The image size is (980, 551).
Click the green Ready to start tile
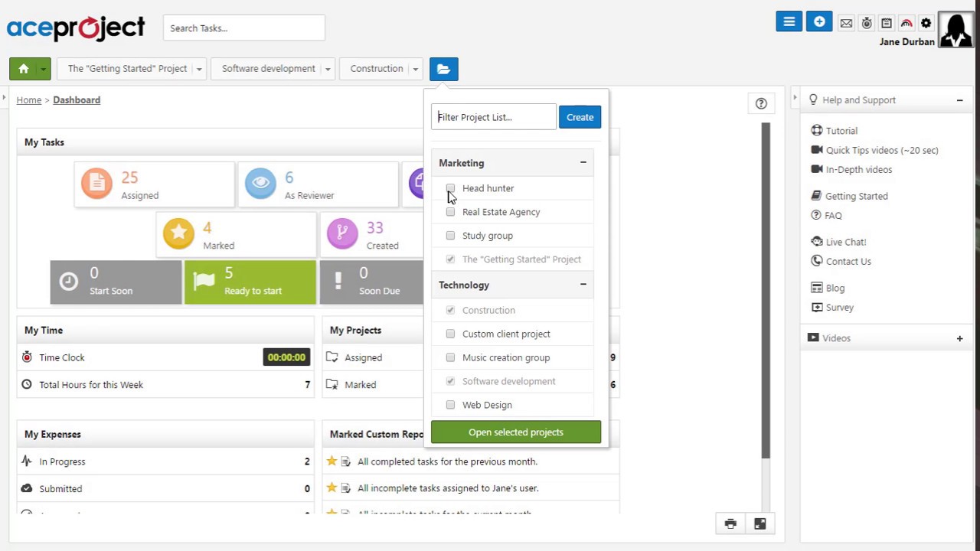point(250,282)
